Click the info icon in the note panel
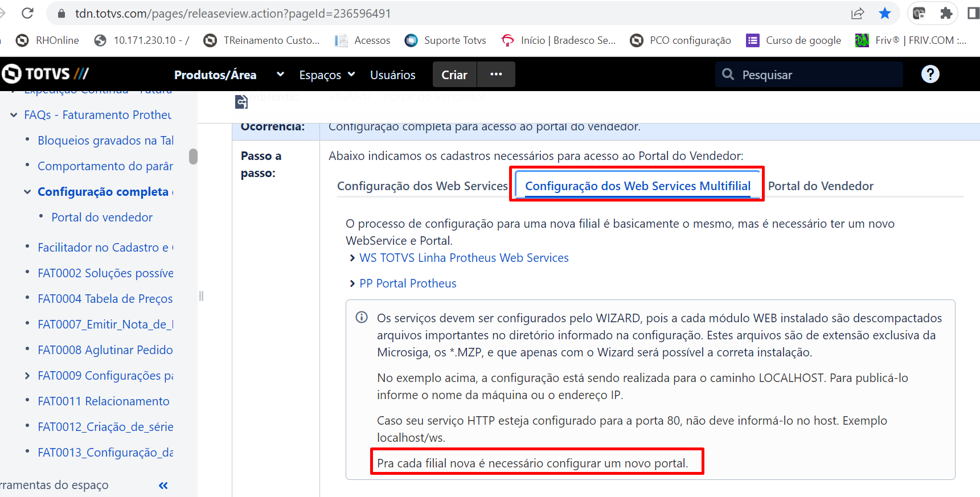This screenshot has height=497, width=980. [362, 317]
